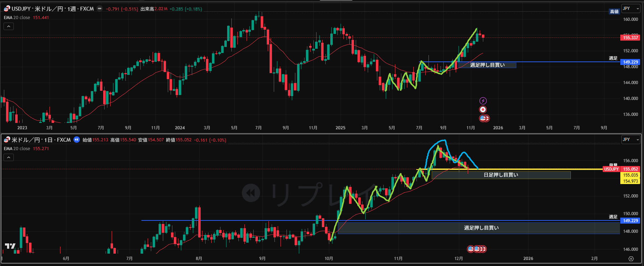Collapse the weekly chart indicator legend
644x266 pixels.
(8, 26)
